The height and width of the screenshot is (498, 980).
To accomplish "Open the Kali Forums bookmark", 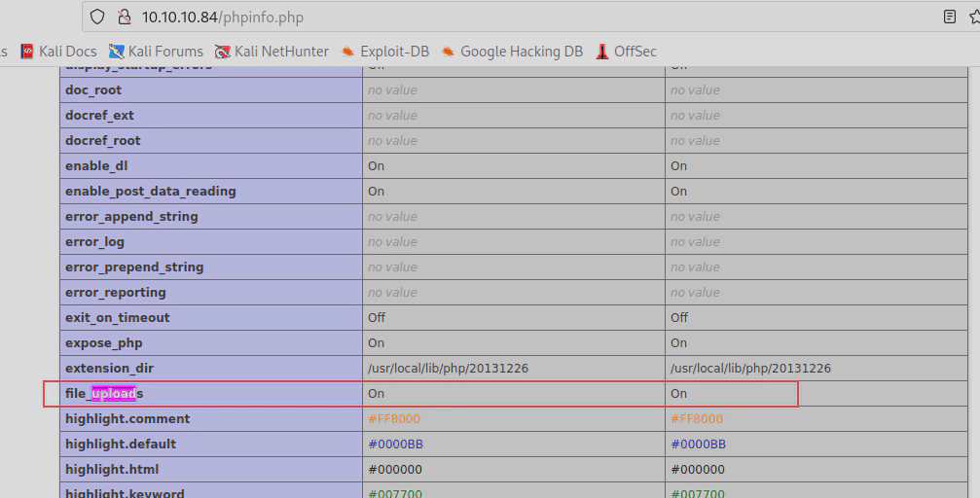I will click(x=156, y=52).
